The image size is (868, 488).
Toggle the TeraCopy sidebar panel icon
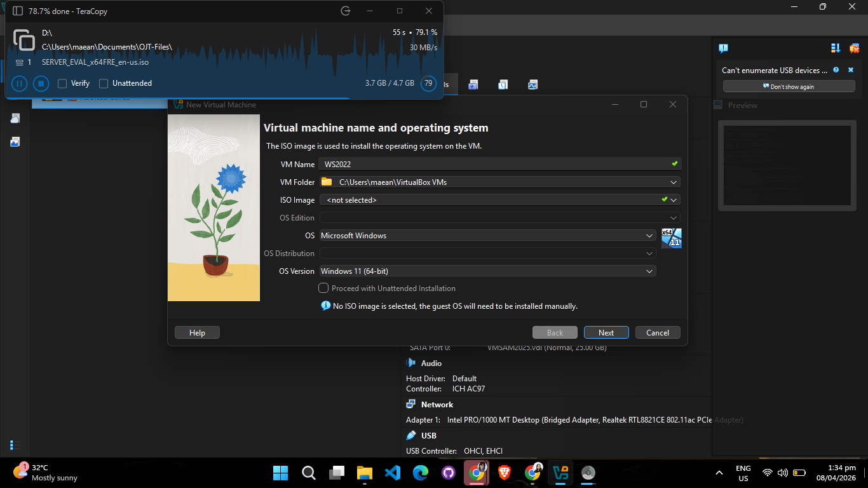(18, 11)
